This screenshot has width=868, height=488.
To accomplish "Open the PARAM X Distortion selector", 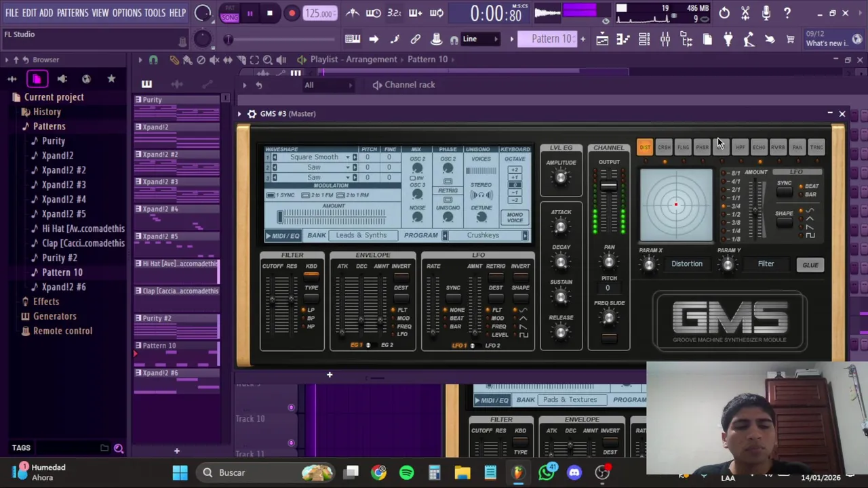I will click(687, 264).
